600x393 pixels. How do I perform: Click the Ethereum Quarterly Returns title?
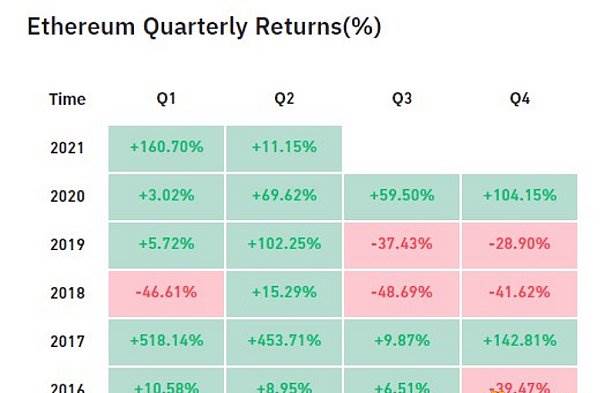[x=204, y=28]
